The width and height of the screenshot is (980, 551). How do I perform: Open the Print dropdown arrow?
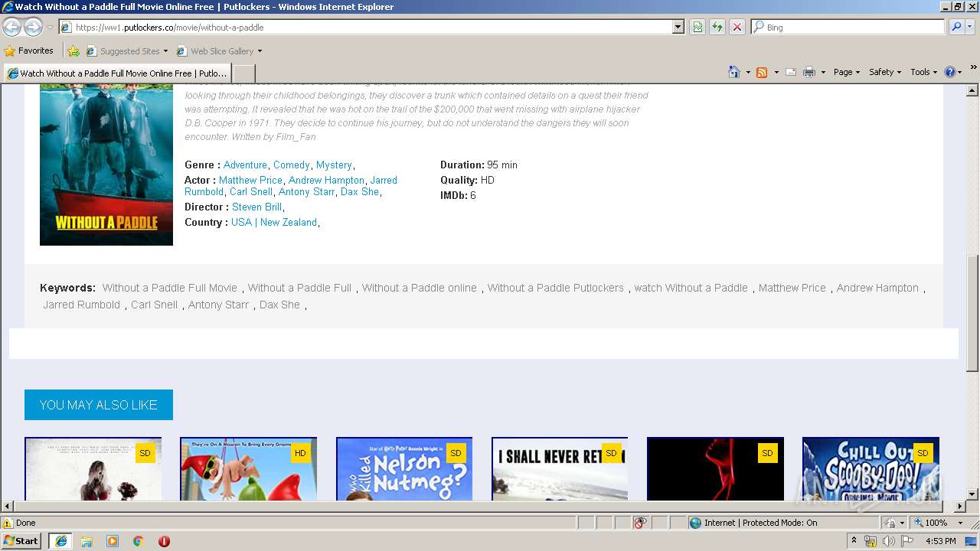(823, 72)
